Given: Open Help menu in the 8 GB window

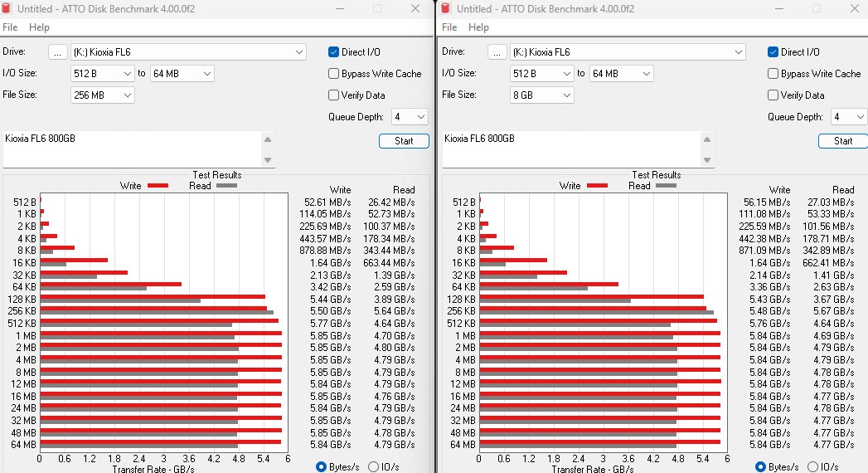Looking at the screenshot, I should (478, 27).
